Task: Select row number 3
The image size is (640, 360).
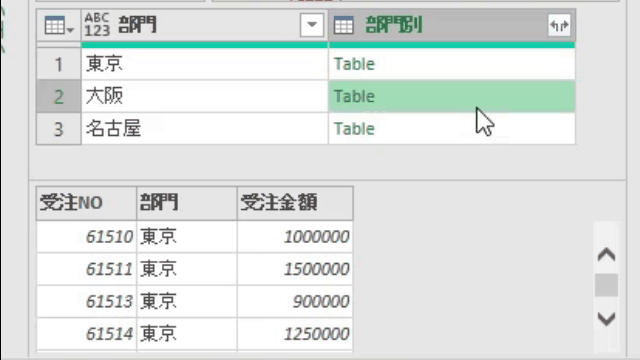Action: (x=59, y=129)
